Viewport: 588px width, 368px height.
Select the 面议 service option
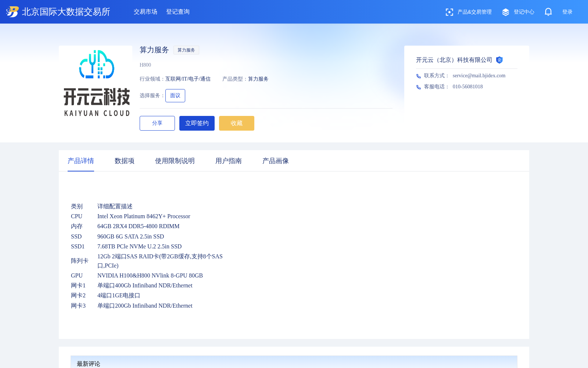[175, 96]
